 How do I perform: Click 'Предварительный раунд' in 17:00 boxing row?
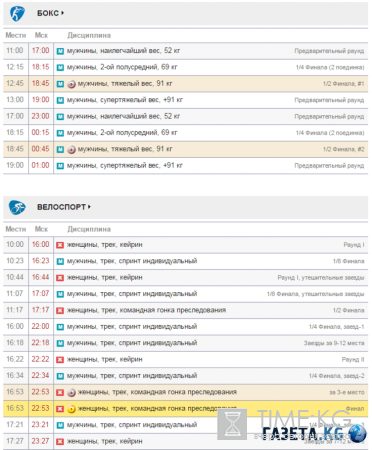329,51
